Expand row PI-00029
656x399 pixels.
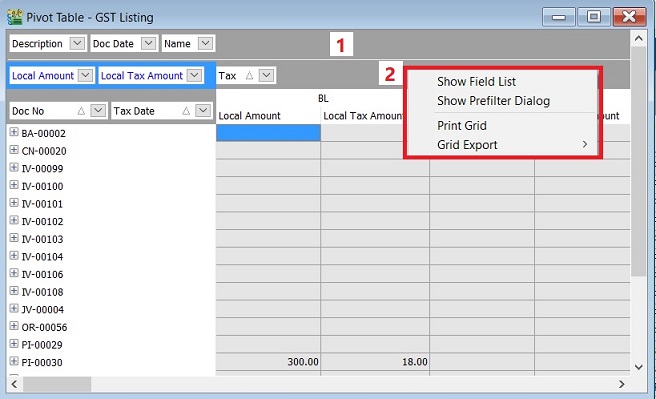point(14,344)
